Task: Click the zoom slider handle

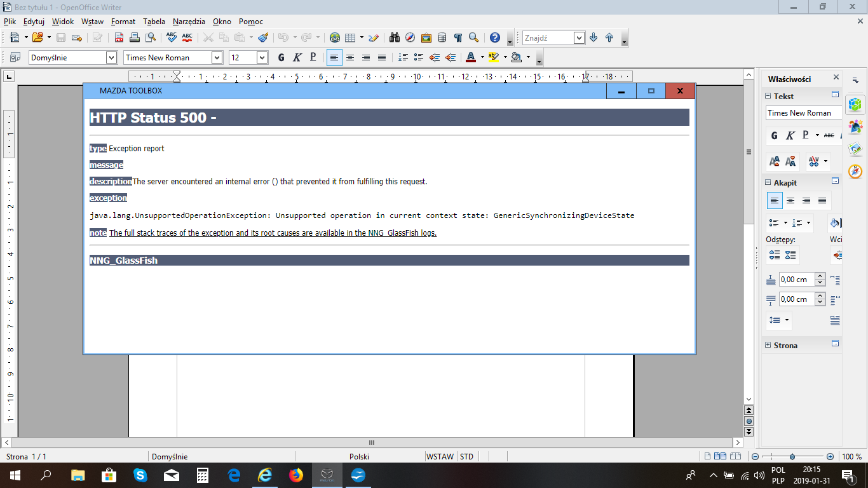Action: click(x=792, y=456)
